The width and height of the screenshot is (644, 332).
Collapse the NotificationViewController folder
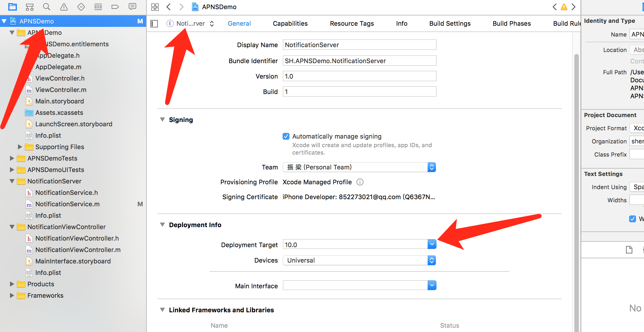coord(12,227)
